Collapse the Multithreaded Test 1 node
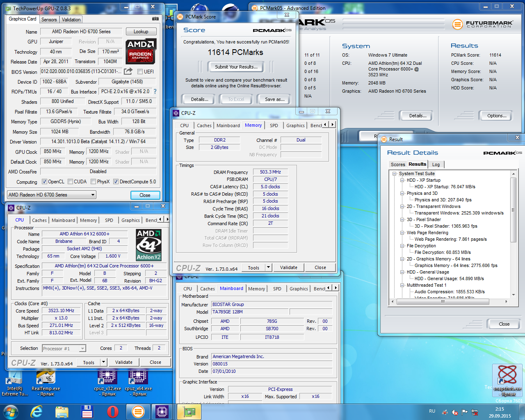Screen dimensions: 525x420 pos(402,285)
